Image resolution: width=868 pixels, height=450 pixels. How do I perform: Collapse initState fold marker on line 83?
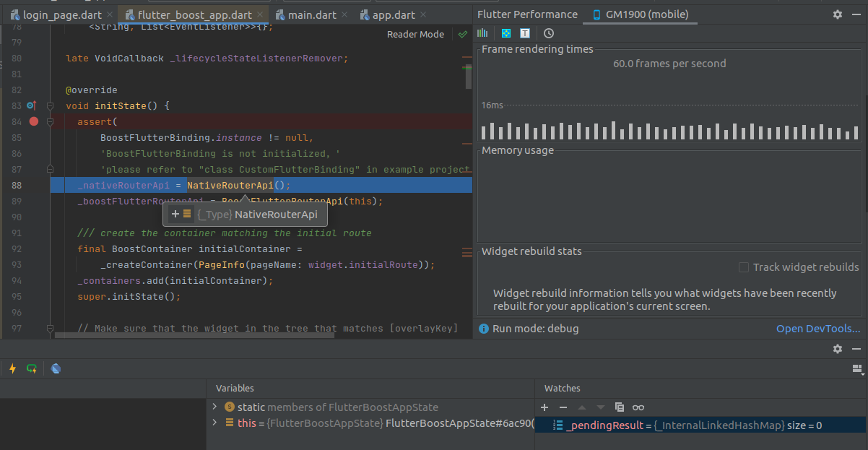[x=51, y=105]
